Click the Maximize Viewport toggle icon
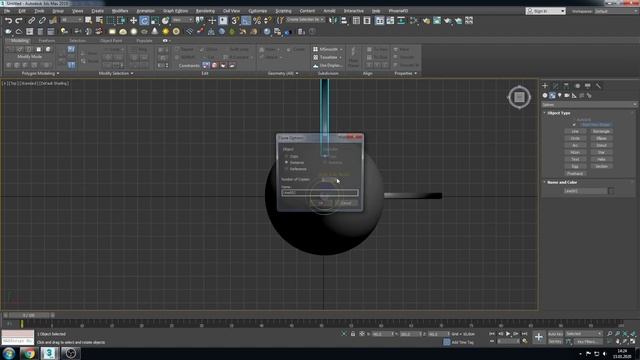 (x=633, y=341)
